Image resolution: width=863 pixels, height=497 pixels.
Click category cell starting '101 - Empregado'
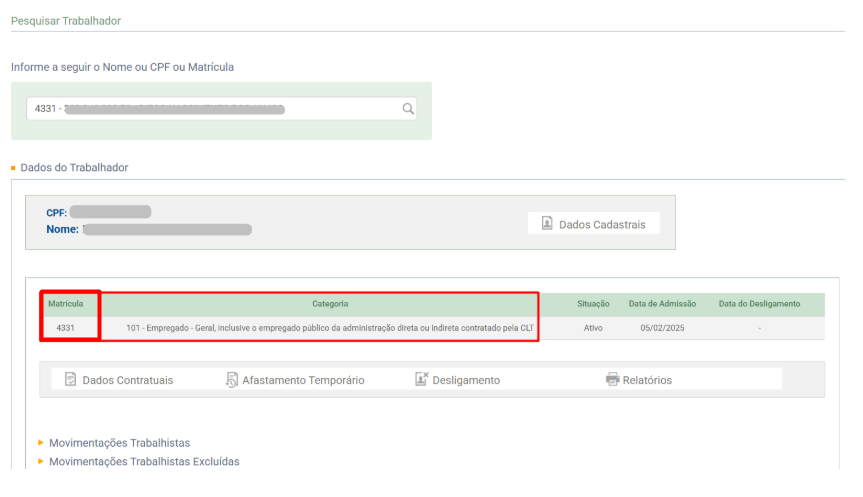point(330,328)
